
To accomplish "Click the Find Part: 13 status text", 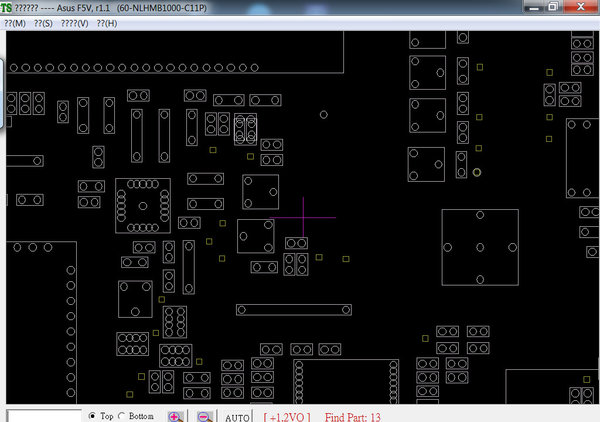I will pyautogui.click(x=352, y=417).
